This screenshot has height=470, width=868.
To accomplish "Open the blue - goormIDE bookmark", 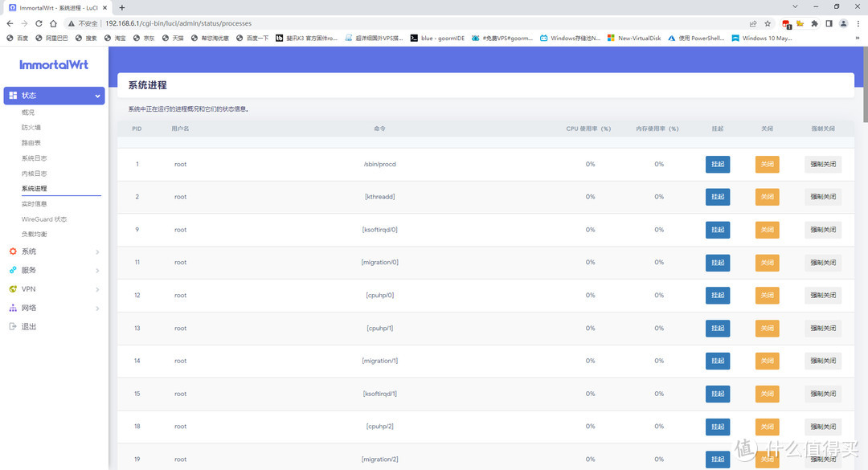I will coord(437,39).
